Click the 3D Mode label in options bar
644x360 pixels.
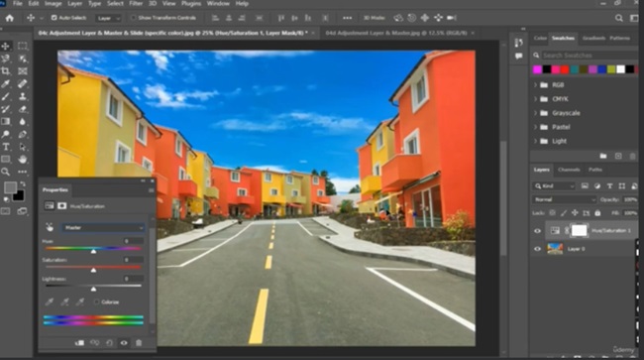click(x=375, y=18)
